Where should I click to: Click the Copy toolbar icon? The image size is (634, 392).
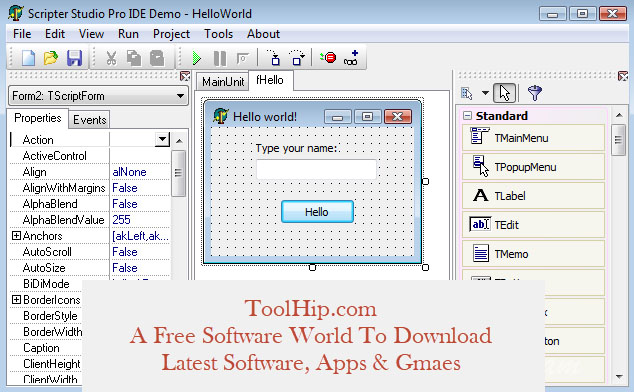[134, 58]
